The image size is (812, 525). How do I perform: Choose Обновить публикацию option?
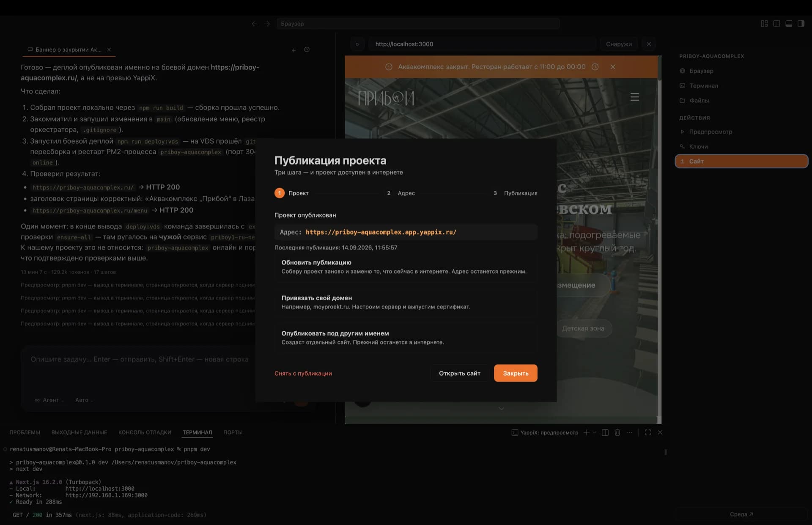(x=406, y=267)
